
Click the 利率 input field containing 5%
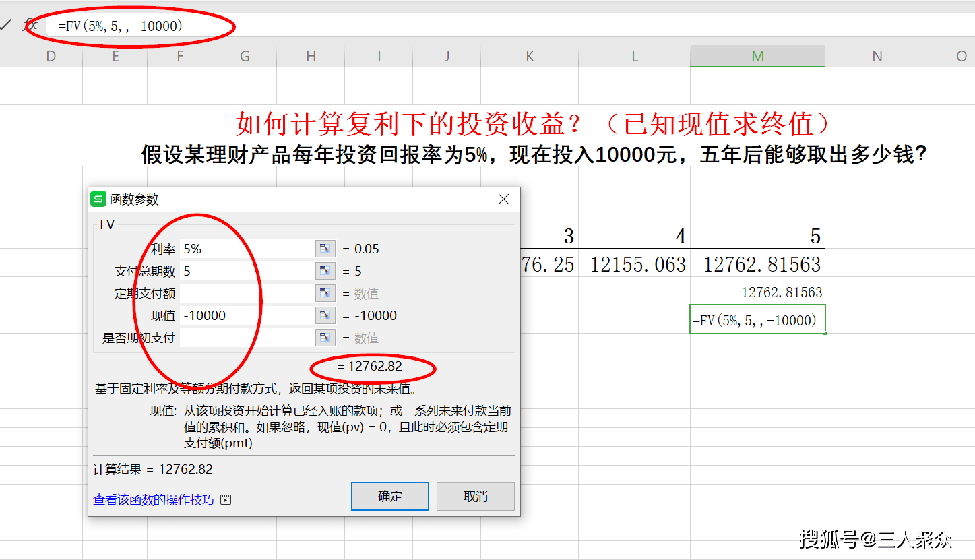[247, 249]
